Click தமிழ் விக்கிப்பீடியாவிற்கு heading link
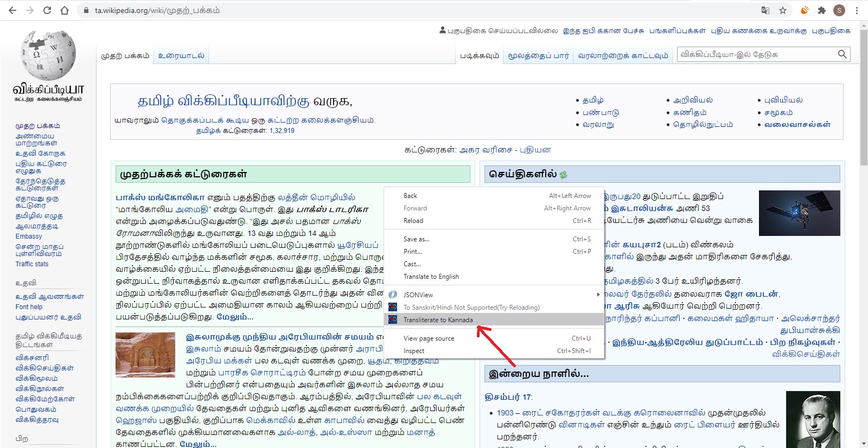The height and width of the screenshot is (448, 868). 224,101
